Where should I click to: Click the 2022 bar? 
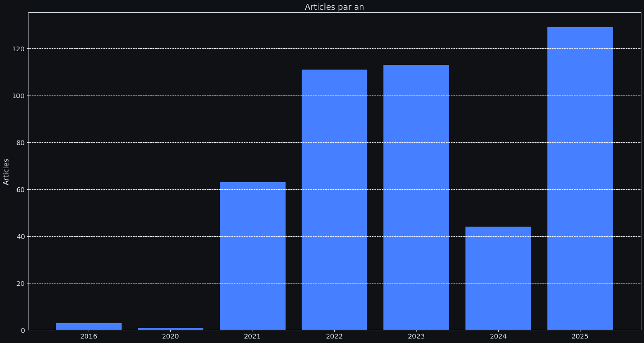[334, 199]
